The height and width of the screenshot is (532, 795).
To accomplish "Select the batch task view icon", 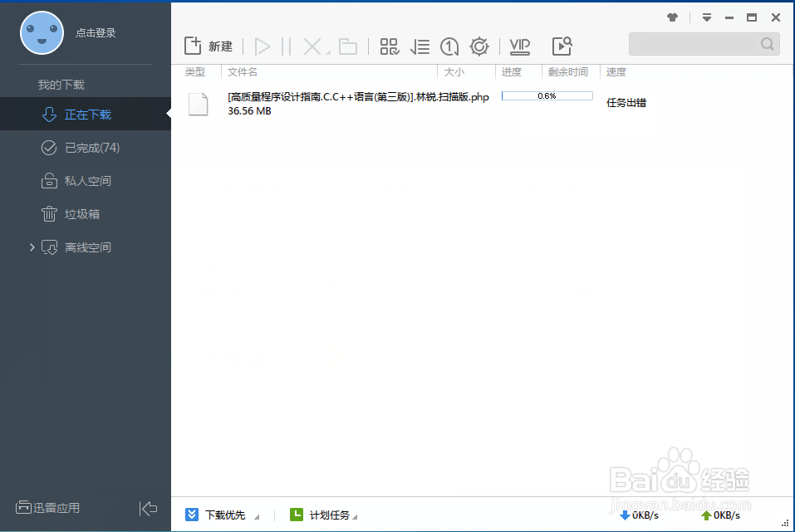I will point(389,46).
